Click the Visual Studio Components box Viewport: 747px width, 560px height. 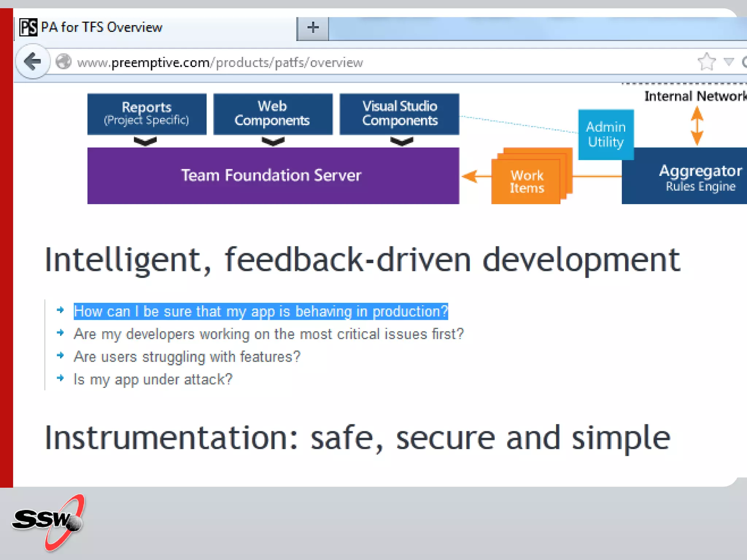pyautogui.click(x=399, y=113)
